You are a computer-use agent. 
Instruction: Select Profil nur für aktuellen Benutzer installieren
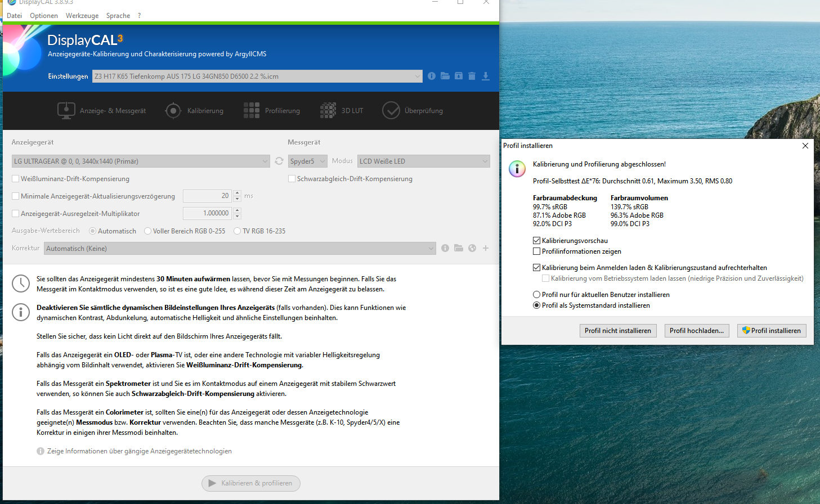pos(536,295)
